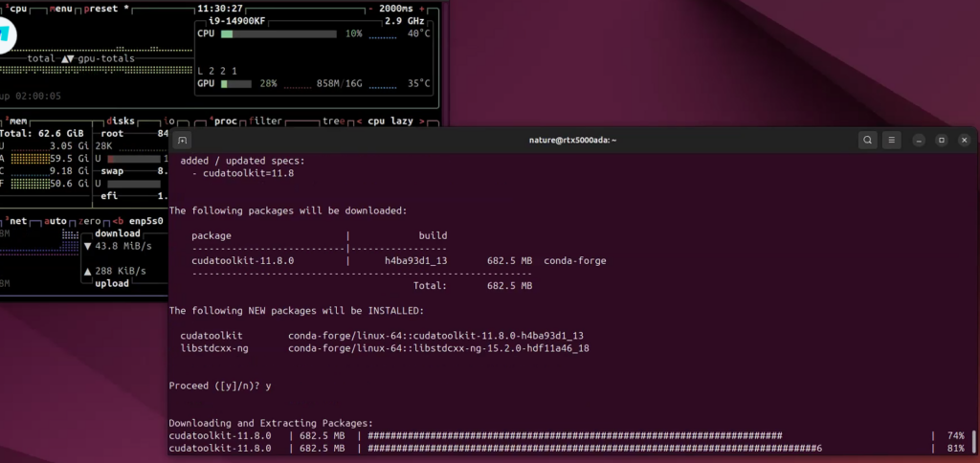The image size is (980, 463).
Task: Decrease btop update interval with minus
Action: [371, 8]
